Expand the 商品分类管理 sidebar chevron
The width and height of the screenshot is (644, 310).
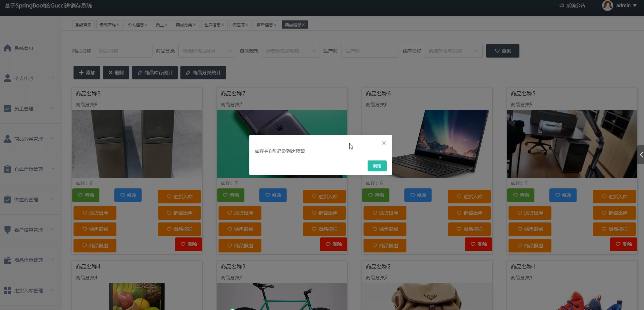point(53,139)
